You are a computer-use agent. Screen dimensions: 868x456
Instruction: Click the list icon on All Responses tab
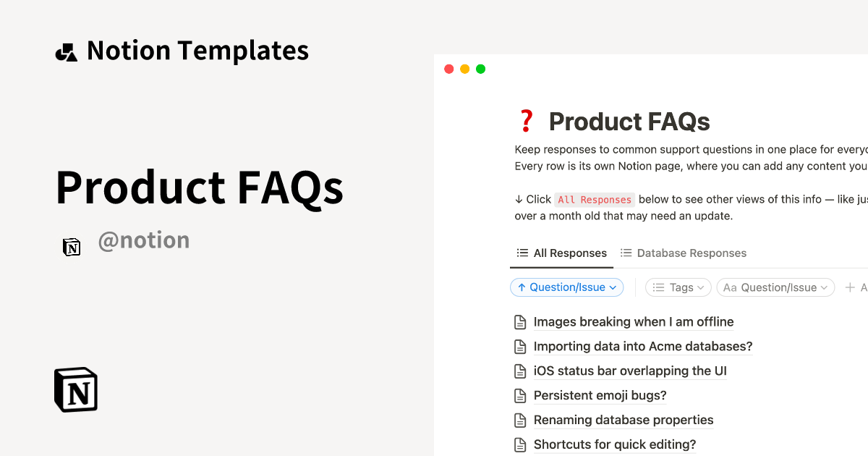click(x=522, y=253)
